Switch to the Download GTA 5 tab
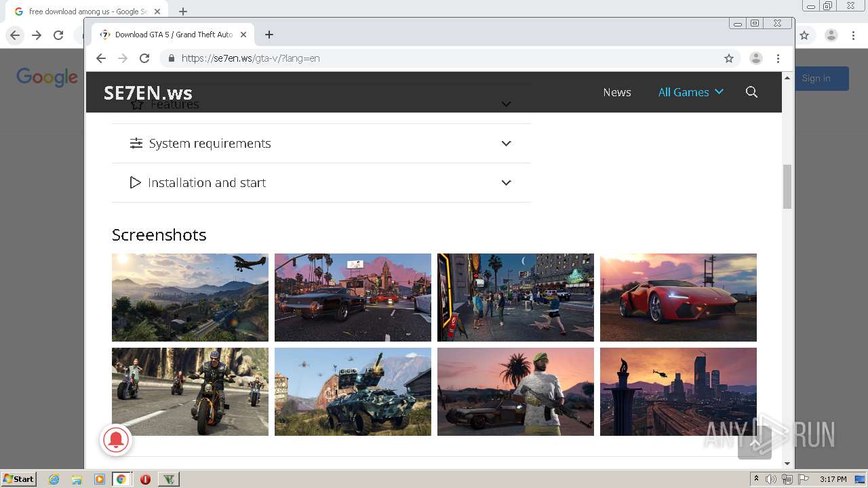The height and width of the screenshot is (488, 868). pyautogui.click(x=173, y=35)
